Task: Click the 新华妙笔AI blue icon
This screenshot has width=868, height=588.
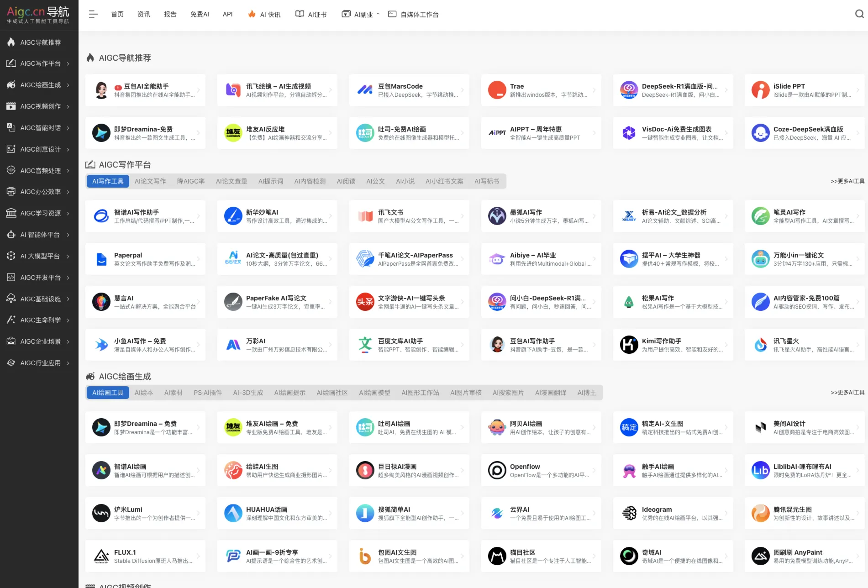Action: [233, 216]
